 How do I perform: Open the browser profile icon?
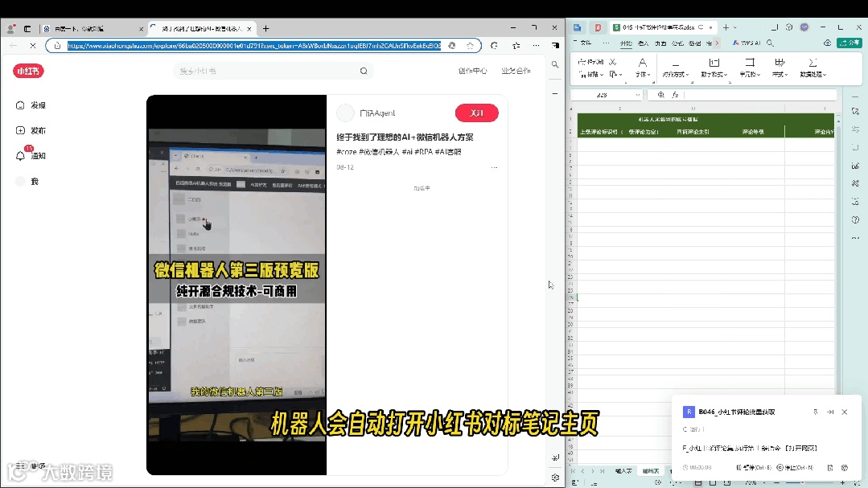(x=10, y=28)
